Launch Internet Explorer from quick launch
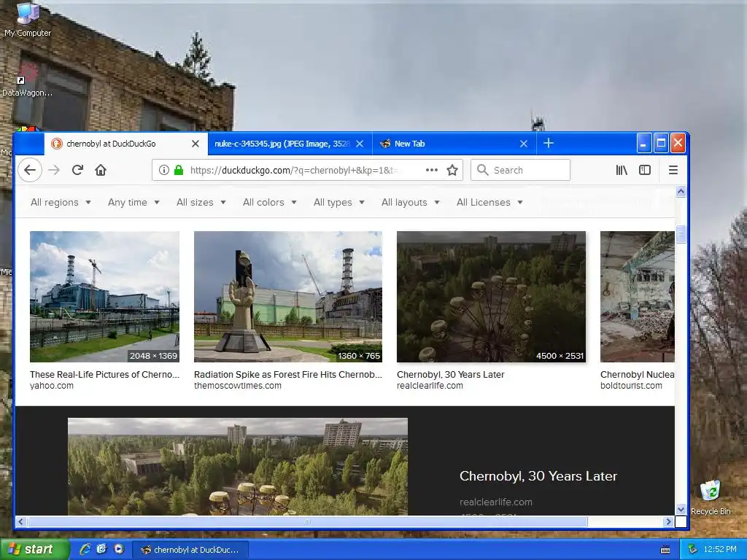This screenshot has height=560, width=747. point(85,549)
